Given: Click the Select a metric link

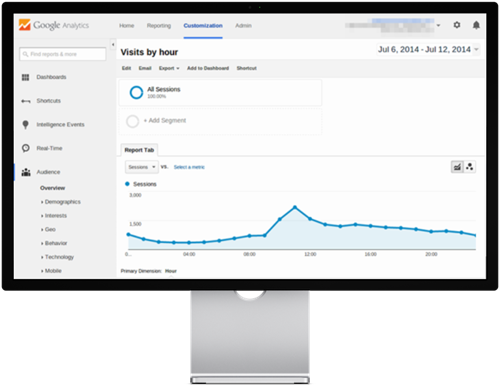Looking at the screenshot, I should pos(189,167).
